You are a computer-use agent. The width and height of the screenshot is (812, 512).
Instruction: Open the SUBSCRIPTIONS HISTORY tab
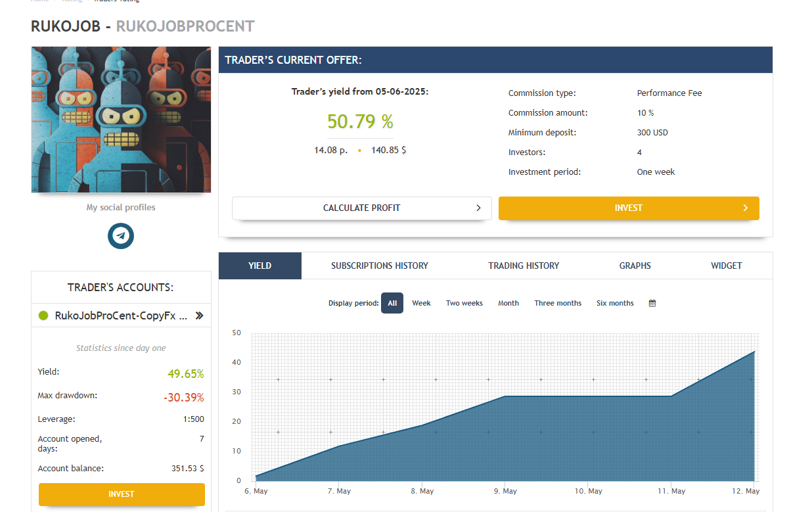coord(380,266)
